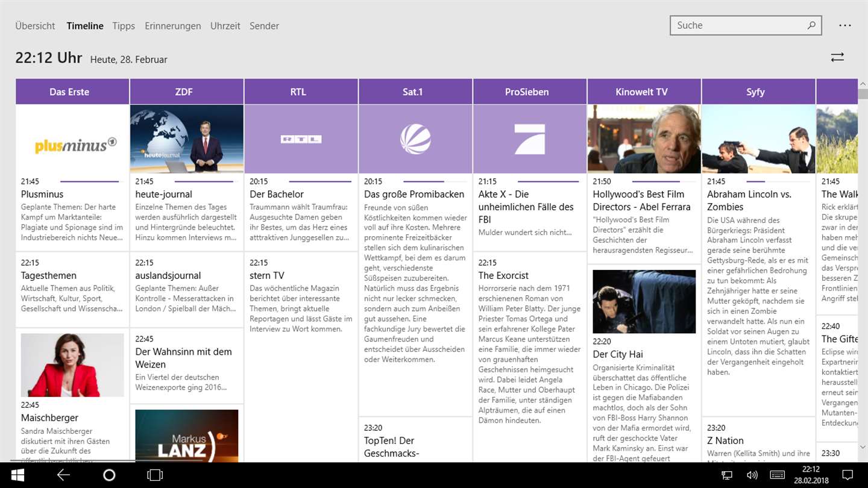Open Task View in the taskbar
This screenshot has height=488, width=868.
[155, 475]
